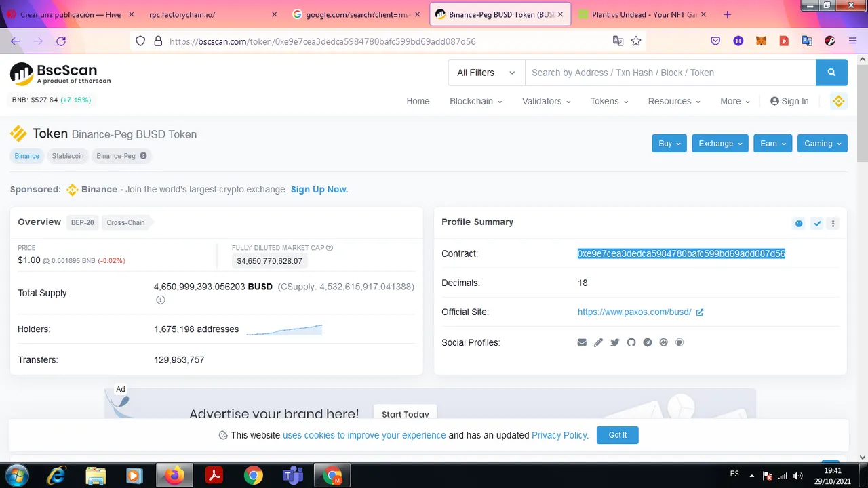Click the BscScan logo
The height and width of the screenshot is (488, 868).
coord(60,74)
